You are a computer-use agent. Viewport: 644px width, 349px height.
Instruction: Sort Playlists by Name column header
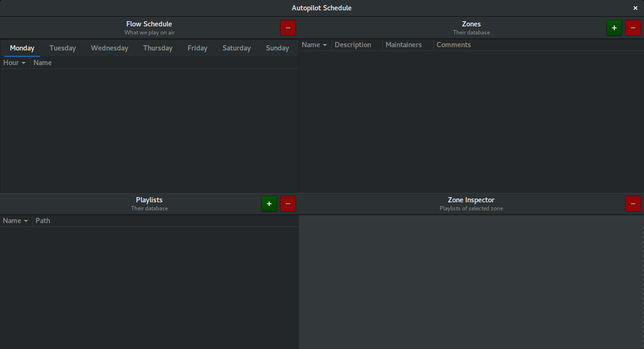pyautogui.click(x=16, y=221)
